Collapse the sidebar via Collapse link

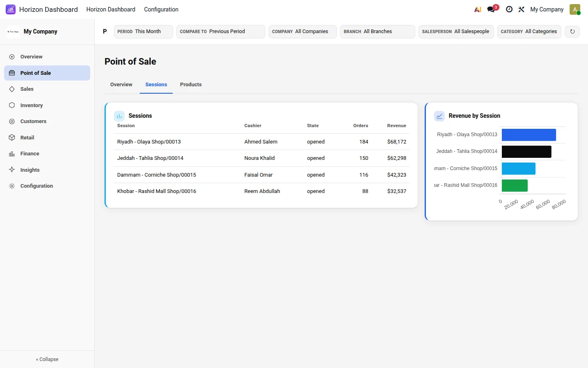[47, 359]
